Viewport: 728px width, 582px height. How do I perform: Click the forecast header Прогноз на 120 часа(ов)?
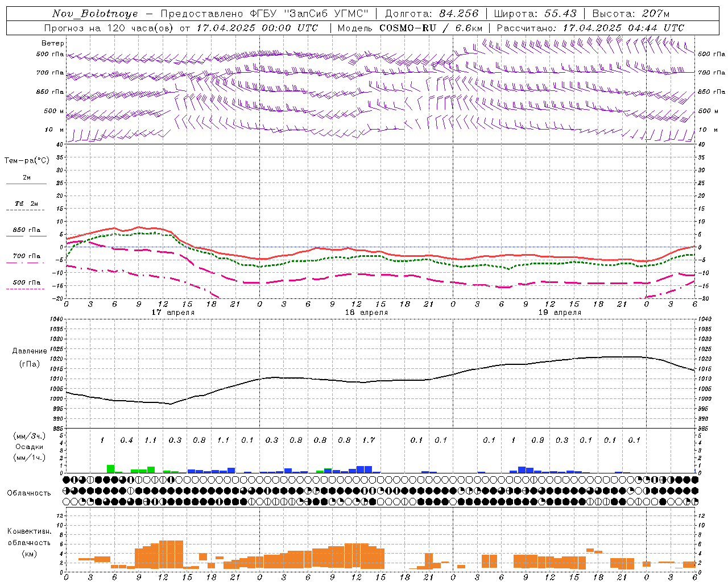(109, 28)
